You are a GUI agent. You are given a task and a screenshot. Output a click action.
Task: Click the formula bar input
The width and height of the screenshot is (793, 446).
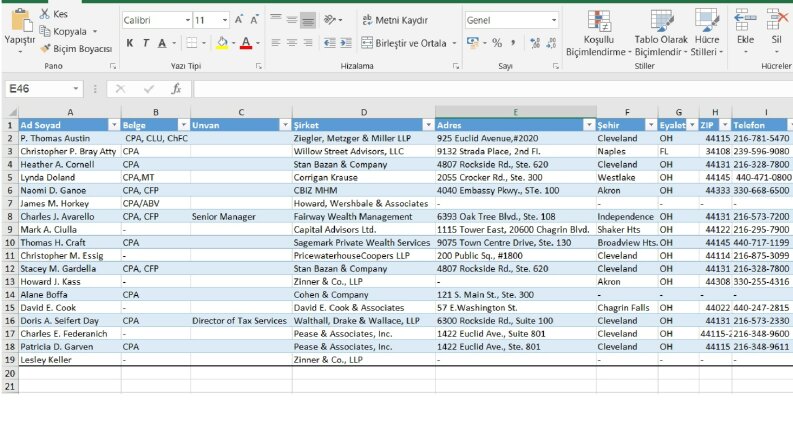[x=493, y=89]
